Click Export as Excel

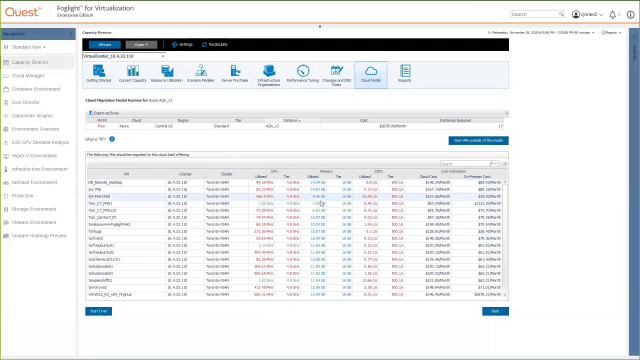[x=104, y=113]
